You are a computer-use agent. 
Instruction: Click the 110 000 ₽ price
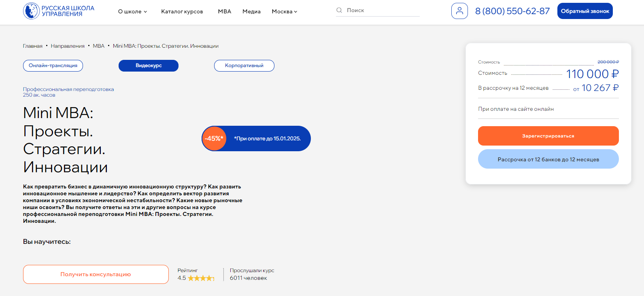tap(592, 74)
